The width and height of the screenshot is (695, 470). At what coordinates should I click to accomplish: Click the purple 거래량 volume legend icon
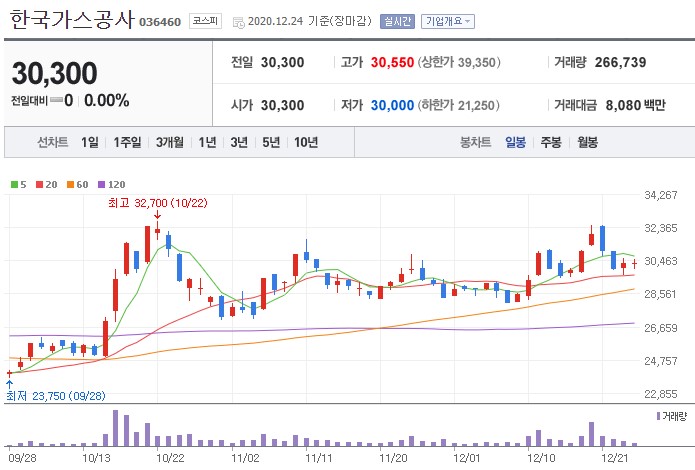658,416
